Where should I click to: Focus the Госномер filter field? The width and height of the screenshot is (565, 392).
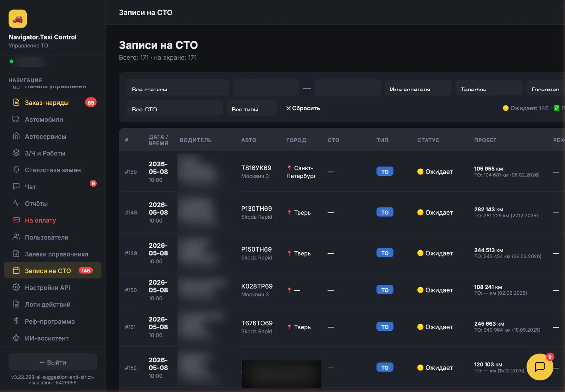pos(546,88)
